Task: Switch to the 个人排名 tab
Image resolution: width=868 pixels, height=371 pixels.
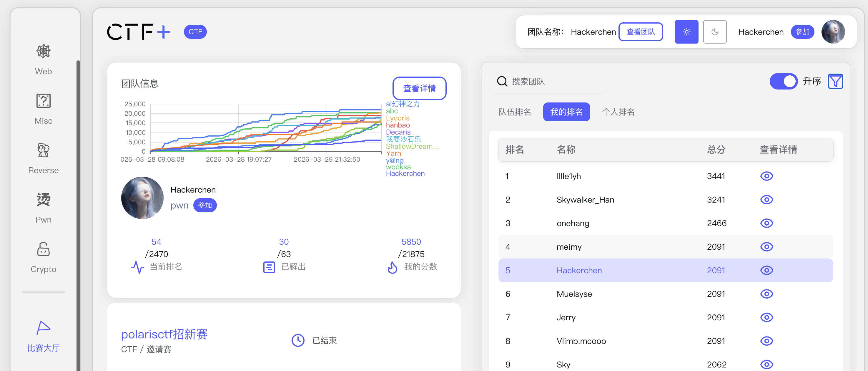Action: click(x=618, y=112)
